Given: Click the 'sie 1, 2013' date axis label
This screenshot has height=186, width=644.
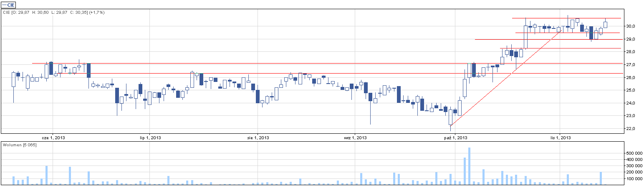Looking at the screenshot, I should tap(258, 138).
